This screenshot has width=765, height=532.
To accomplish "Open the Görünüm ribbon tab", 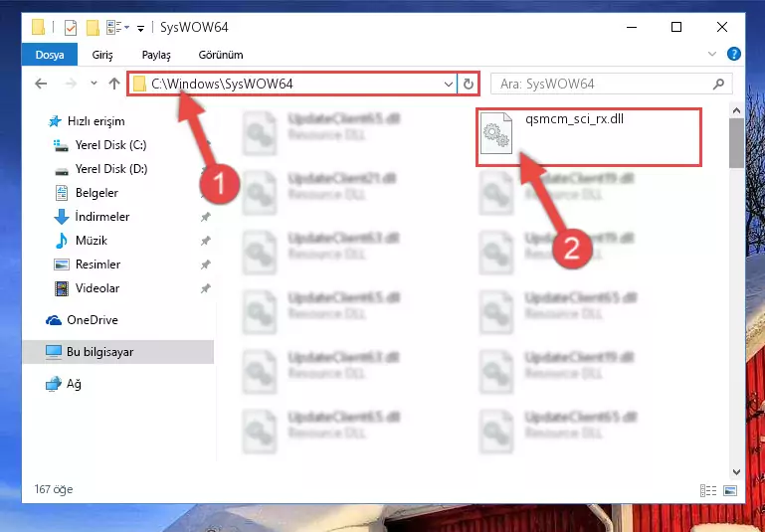I will (x=221, y=55).
